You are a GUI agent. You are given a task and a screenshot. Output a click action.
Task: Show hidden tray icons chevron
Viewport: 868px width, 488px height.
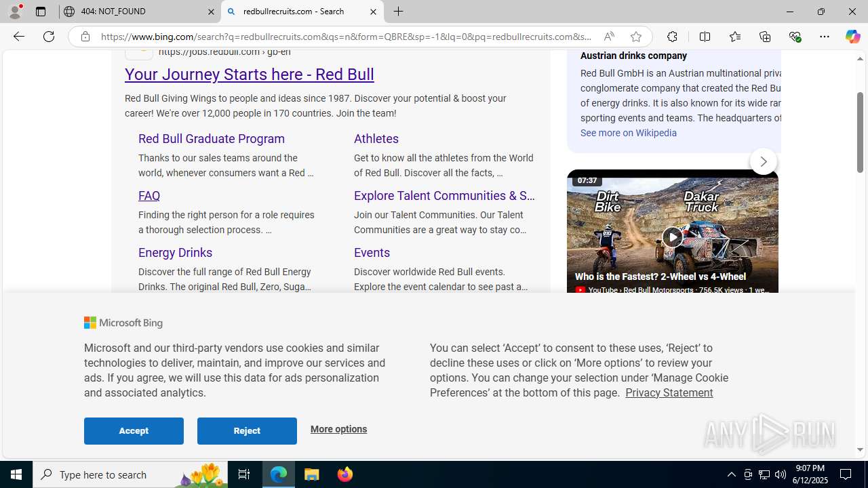coord(731,474)
